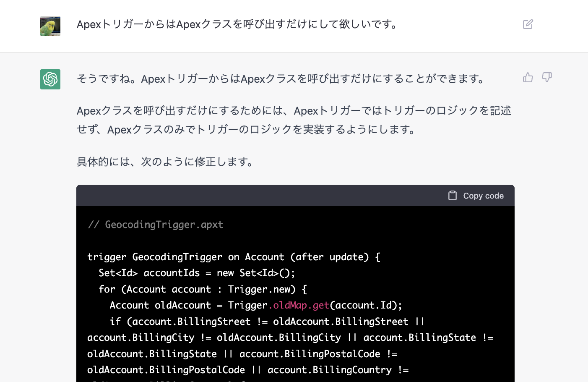Click the highlighted .oldMap.get code text

click(x=299, y=305)
